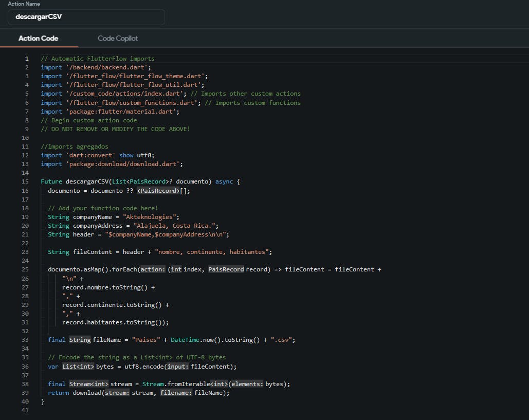Click the "nombre, continente, habitantes" string
Image resolution: width=529 pixels, height=420 pixels.
213,252
